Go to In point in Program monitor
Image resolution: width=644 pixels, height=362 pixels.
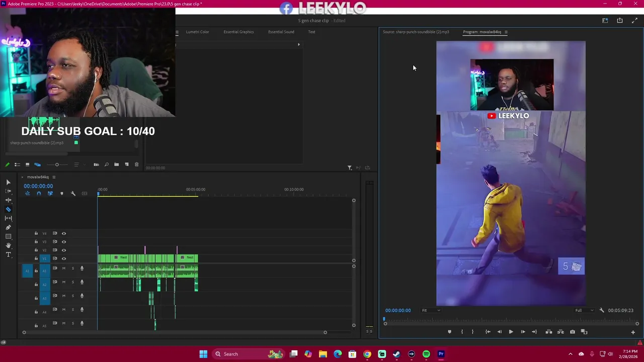(x=488, y=332)
